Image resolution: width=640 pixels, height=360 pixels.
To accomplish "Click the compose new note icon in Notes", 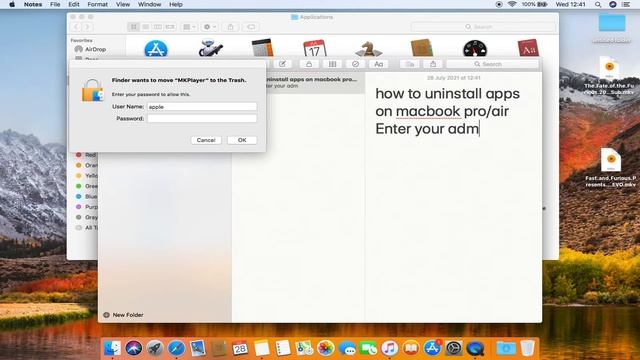I will [282, 64].
